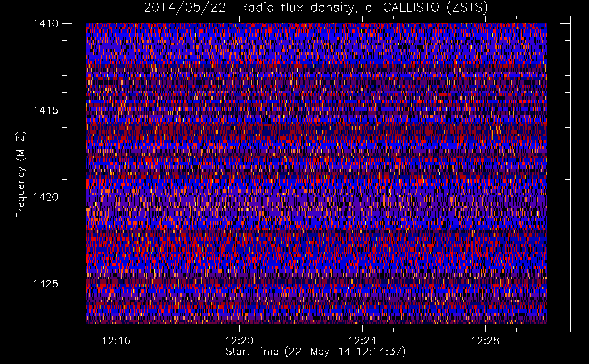
Task: Click the plot title '2014/05/22 Radio flux density, e-CALLISTO (ZSTS)'
Action: [x=316, y=7]
